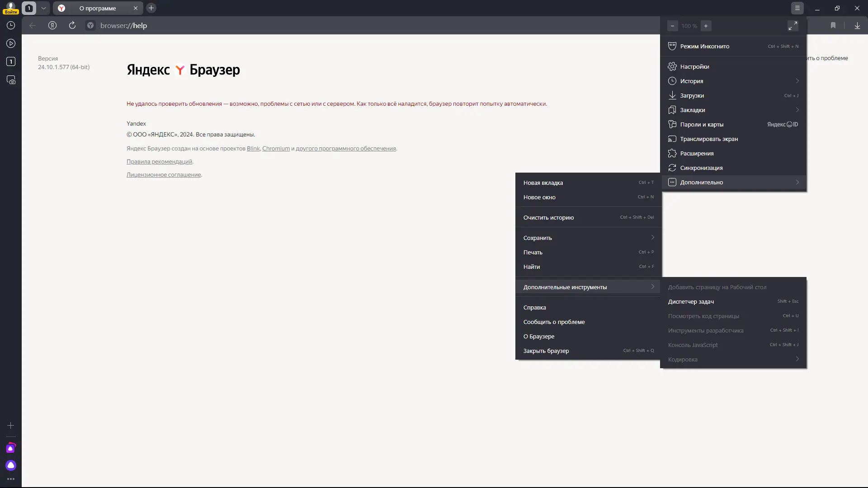The height and width of the screenshot is (488, 868).
Task: Click the Yandex home icon in toolbar
Action: click(52, 26)
